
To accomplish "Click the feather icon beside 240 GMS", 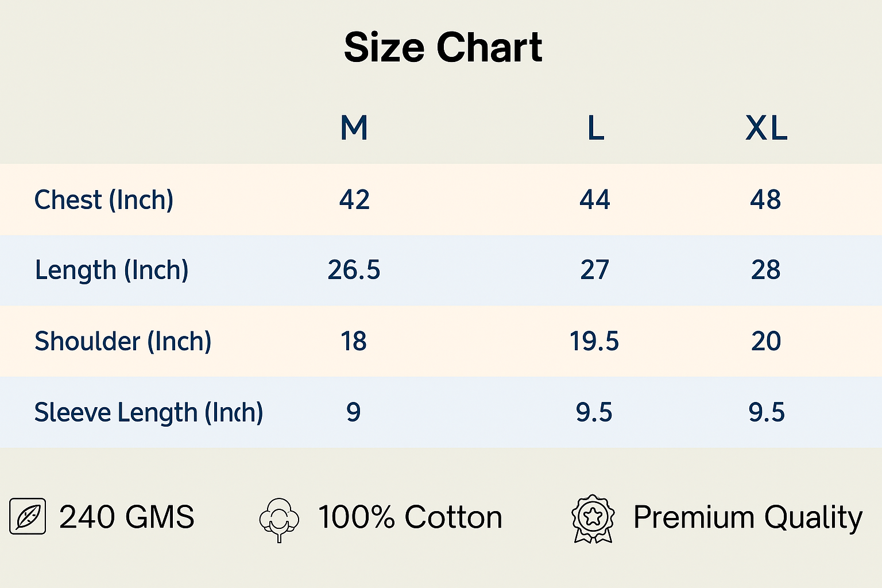I will [28, 516].
